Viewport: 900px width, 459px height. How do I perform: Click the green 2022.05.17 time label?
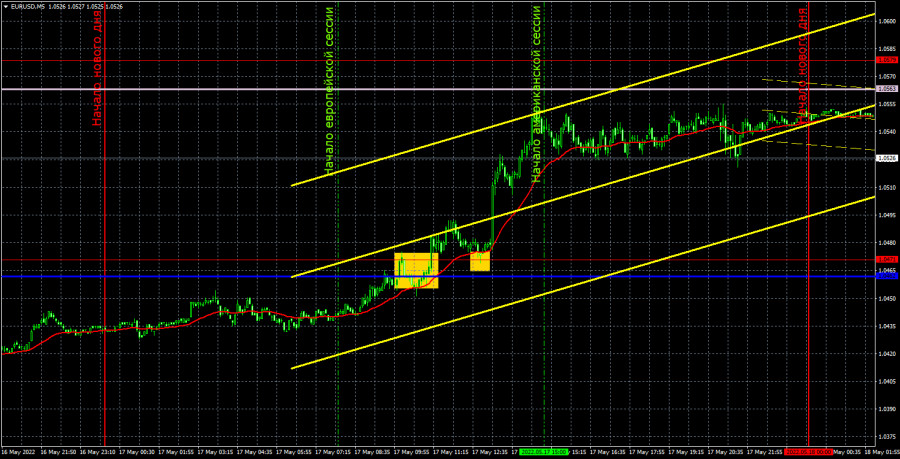[x=544, y=452]
